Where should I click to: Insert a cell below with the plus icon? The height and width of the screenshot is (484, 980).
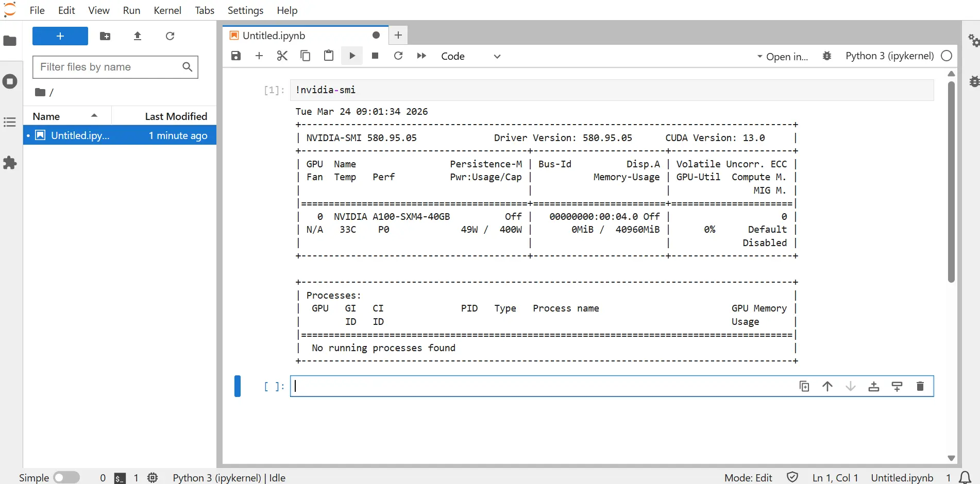click(259, 56)
